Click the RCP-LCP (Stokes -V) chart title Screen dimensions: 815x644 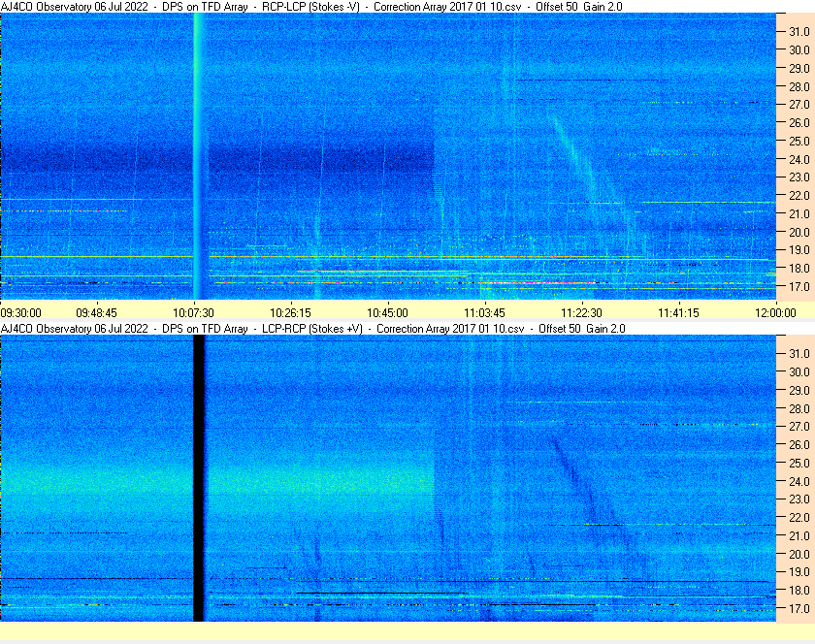pyautogui.click(x=310, y=7)
